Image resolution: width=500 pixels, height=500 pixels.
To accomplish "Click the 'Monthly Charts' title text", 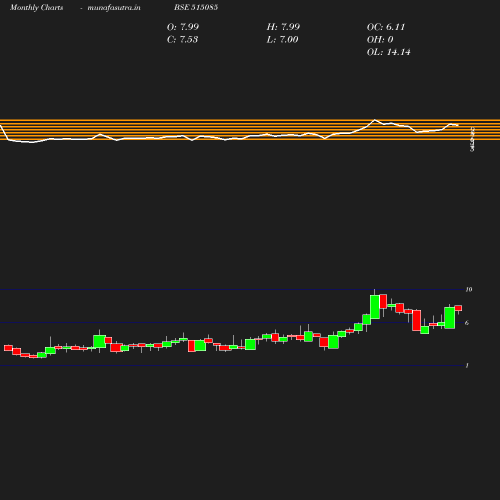I will 36,8.
